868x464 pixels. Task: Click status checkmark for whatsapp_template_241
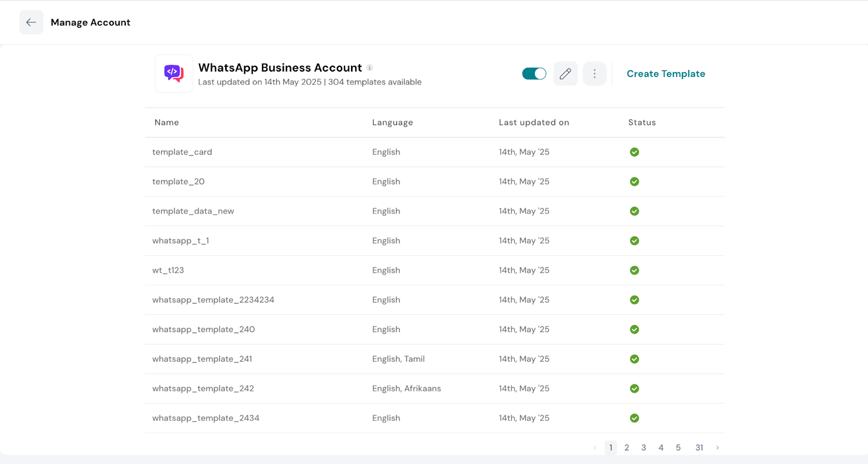[x=634, y=359]
